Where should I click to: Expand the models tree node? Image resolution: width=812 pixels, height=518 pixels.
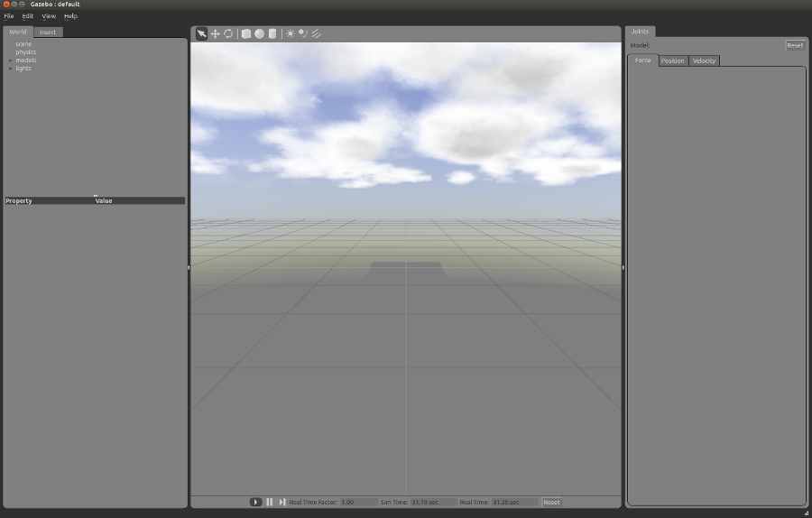11,60
